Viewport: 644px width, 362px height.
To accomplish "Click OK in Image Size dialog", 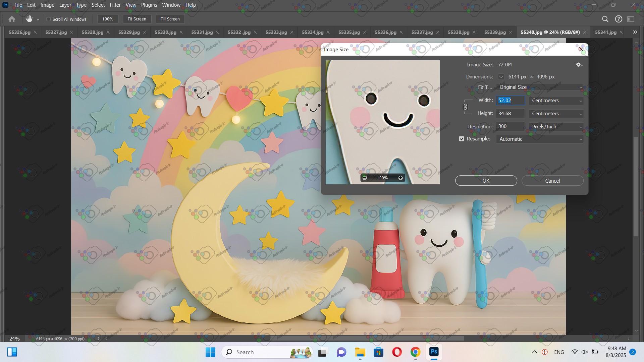I will click(x=486, y=181).
